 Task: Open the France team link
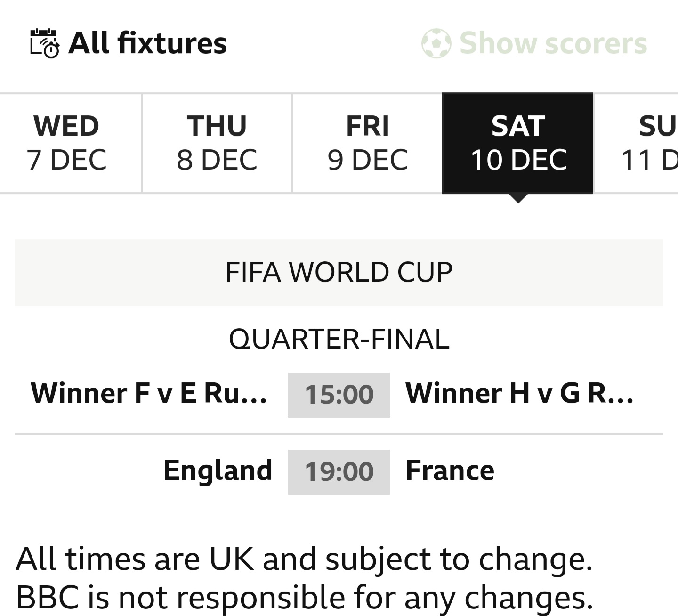450,470
